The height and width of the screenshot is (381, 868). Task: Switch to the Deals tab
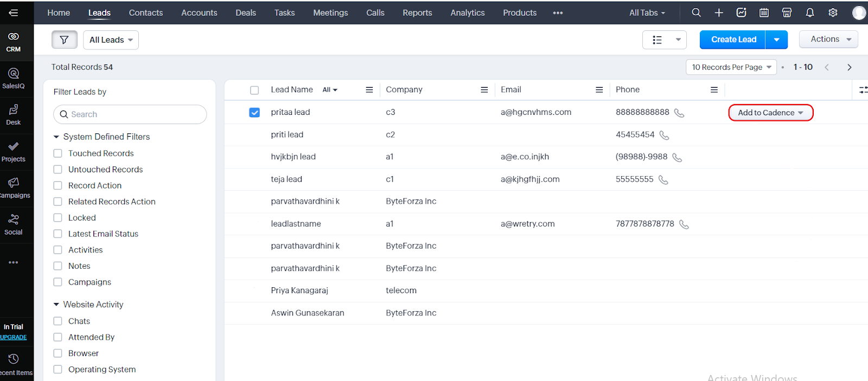tap(245, 12)
